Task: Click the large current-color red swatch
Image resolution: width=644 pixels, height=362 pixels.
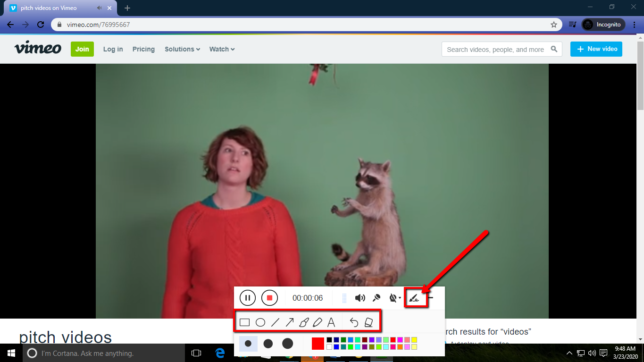Action: pos(318,344)
